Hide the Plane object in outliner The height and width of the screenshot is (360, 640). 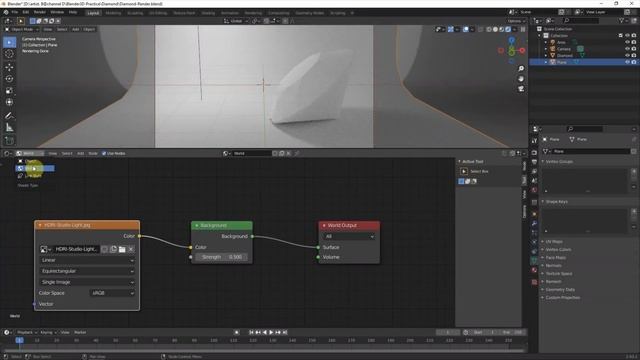(x=627, y=62)
